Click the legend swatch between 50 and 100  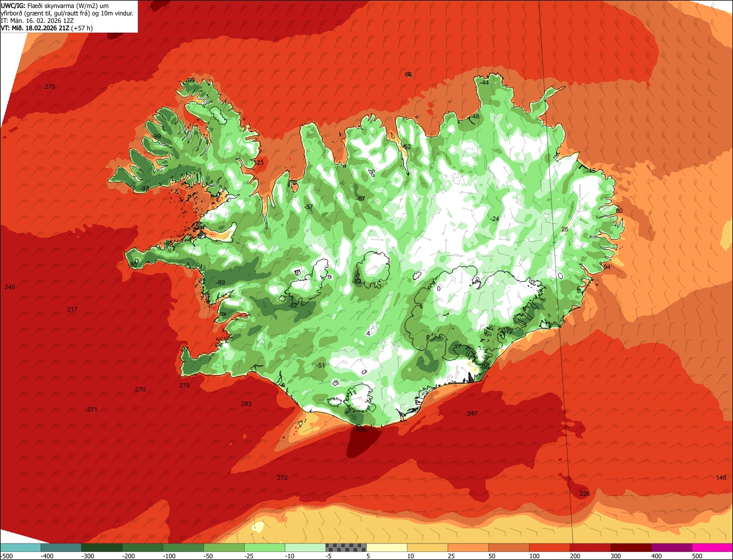[x=509, y=547]
